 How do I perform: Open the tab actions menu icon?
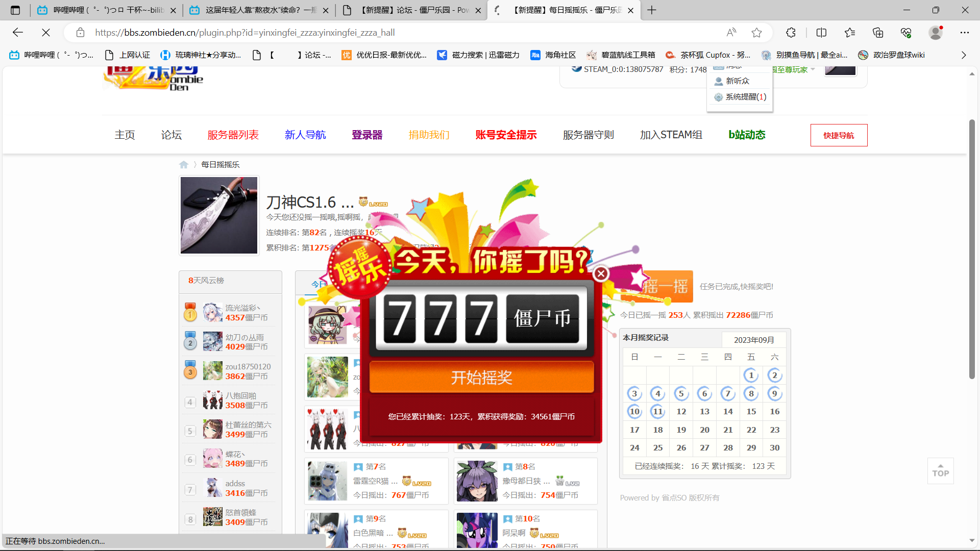(x=15, y=10)
